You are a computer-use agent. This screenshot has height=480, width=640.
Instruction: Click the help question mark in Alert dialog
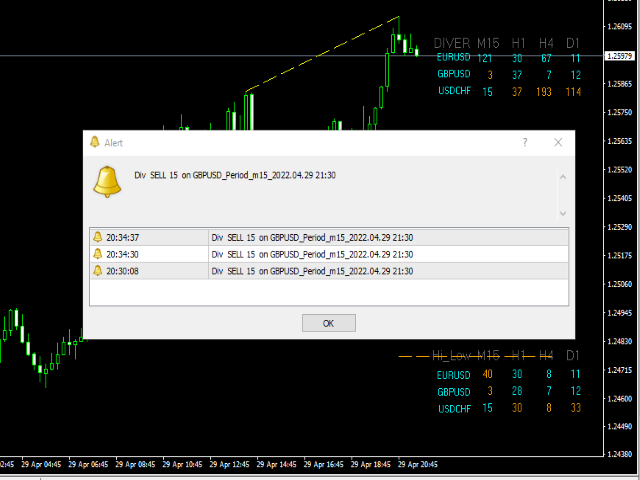pos(525,142)
